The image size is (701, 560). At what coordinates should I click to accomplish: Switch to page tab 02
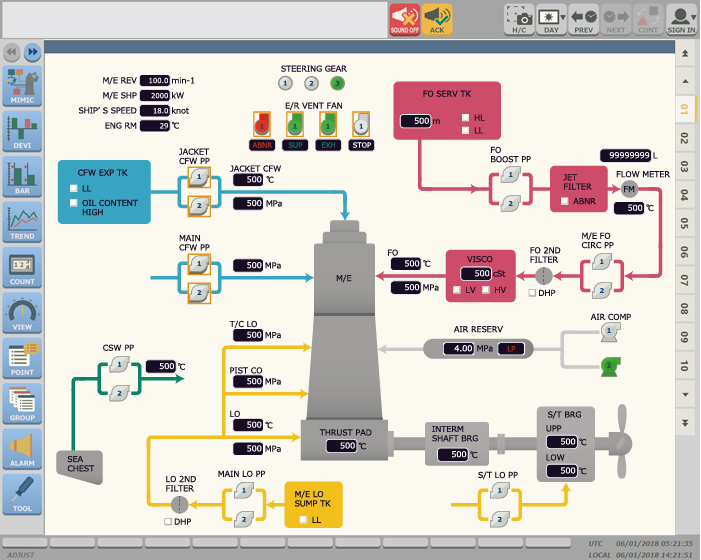pos(685,138)
